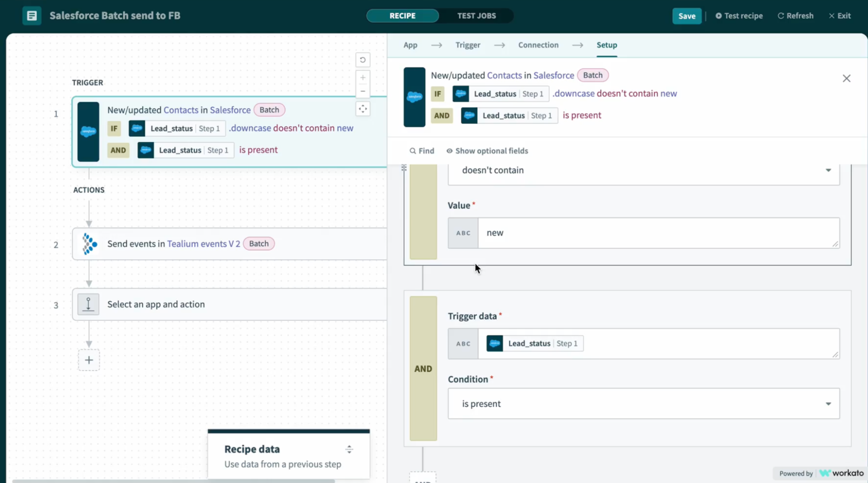Go to the Connection tab

[x=538, y=45]
